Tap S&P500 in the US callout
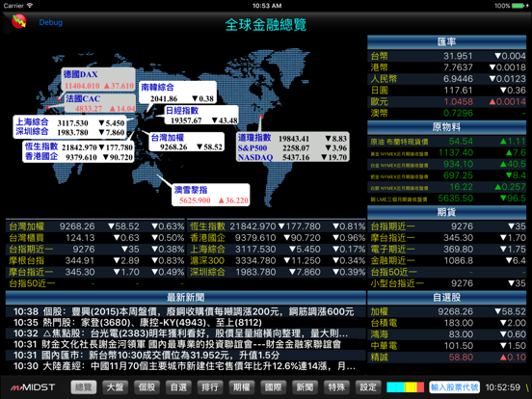The image size is (532, 399). point(253,147)
